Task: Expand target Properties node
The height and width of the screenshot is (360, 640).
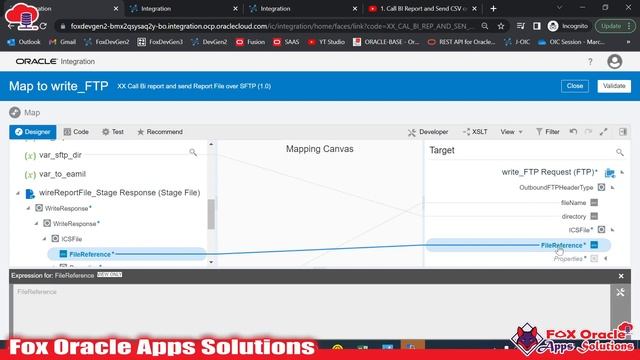Action: pos(606,258)
